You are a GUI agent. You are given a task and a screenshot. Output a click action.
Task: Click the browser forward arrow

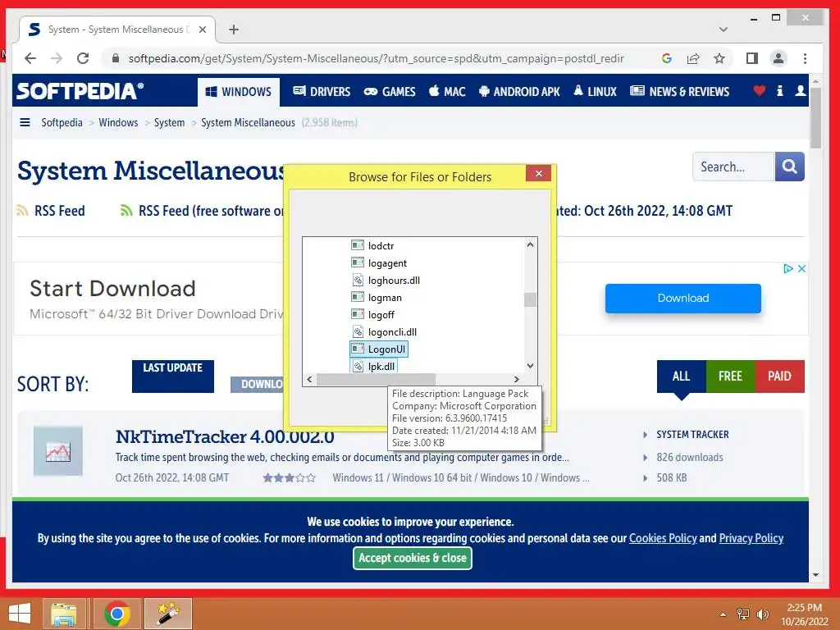click(x=57, y=58)
